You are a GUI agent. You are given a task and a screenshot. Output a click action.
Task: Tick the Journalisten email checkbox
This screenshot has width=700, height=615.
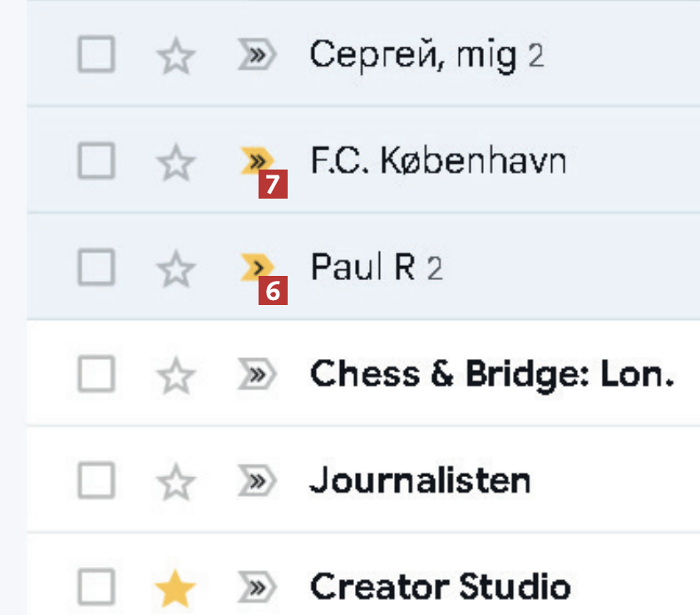[96, 481]
